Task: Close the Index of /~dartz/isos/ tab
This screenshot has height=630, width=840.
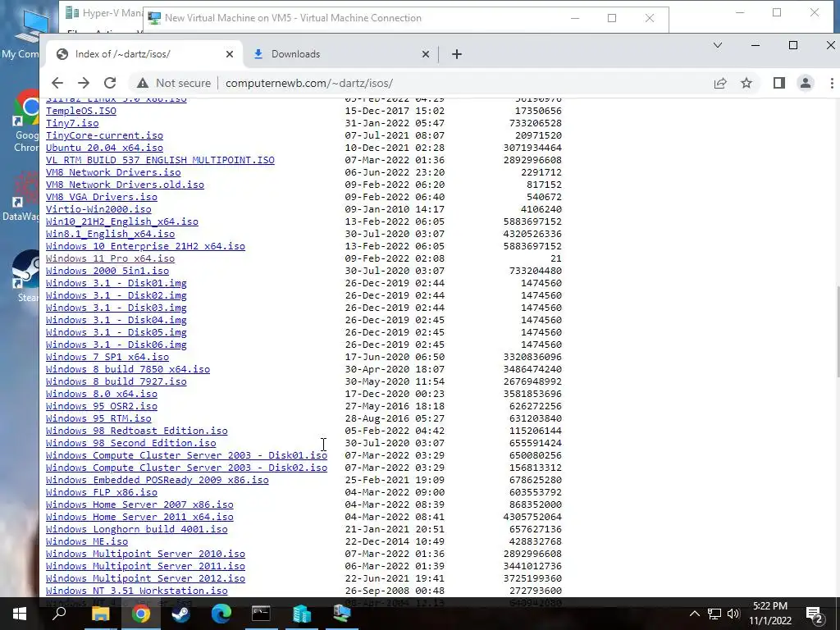Action: point(230,54)
